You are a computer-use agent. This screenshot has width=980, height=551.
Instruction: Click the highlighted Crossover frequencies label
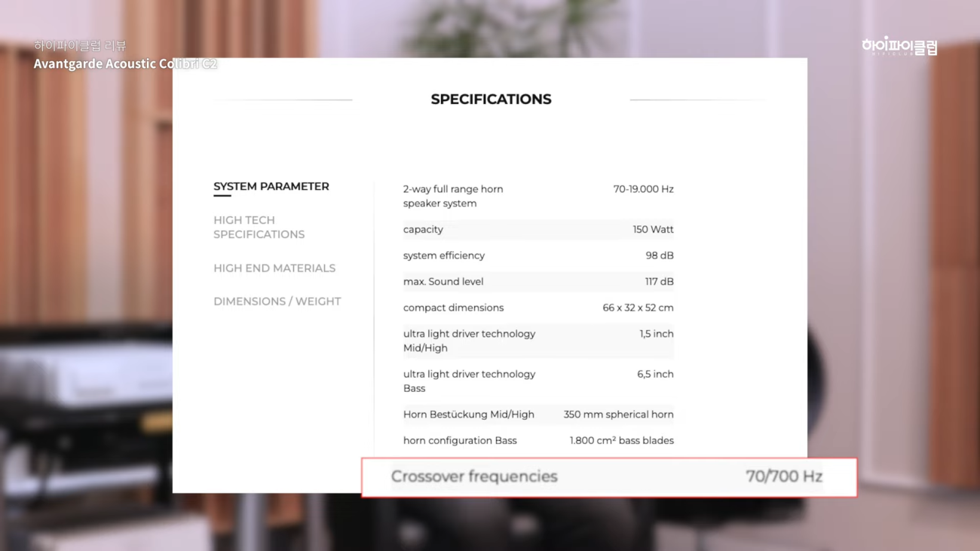[x=474, y=476]
